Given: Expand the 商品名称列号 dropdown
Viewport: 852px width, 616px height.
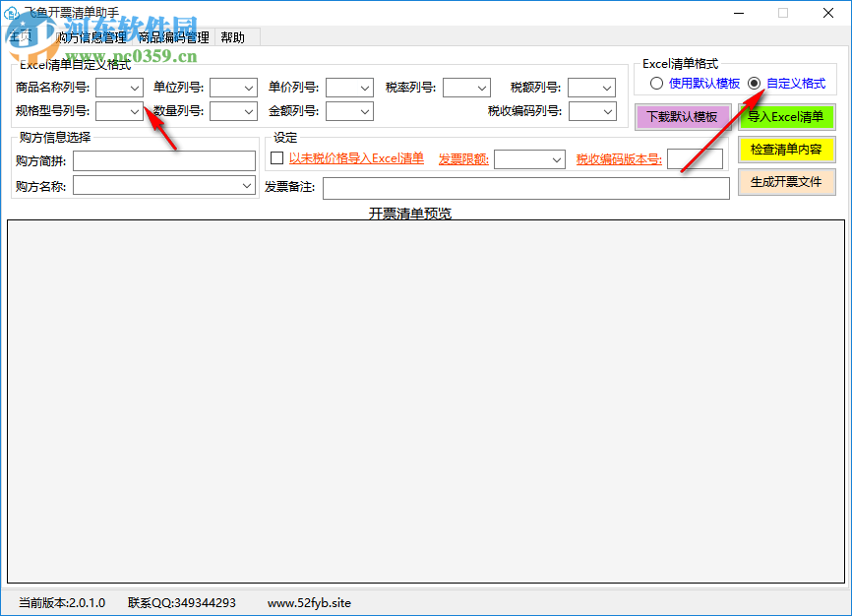Looking at the screenshot, I should click(120, 88).
